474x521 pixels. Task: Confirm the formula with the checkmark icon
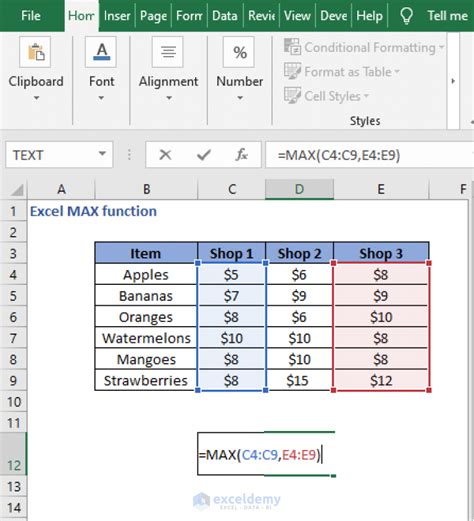[203, 155]
